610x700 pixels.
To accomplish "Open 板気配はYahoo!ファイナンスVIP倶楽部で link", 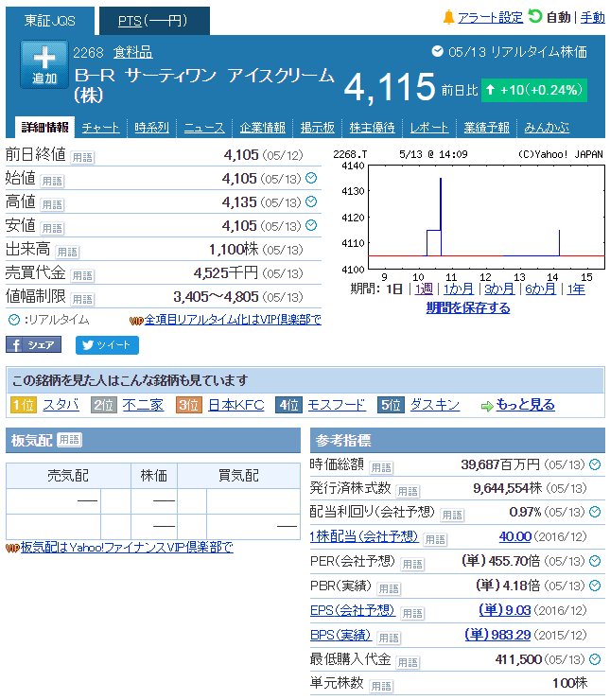I will 127,548.
